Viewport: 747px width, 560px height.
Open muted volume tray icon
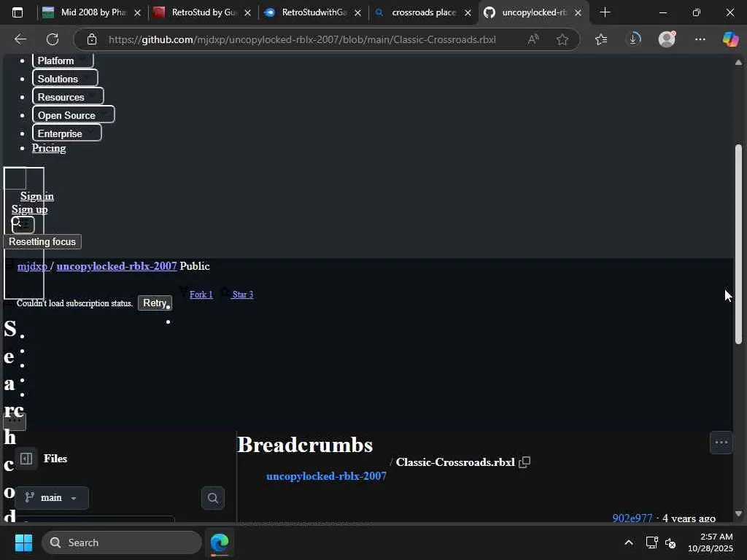tap(671, 542)
